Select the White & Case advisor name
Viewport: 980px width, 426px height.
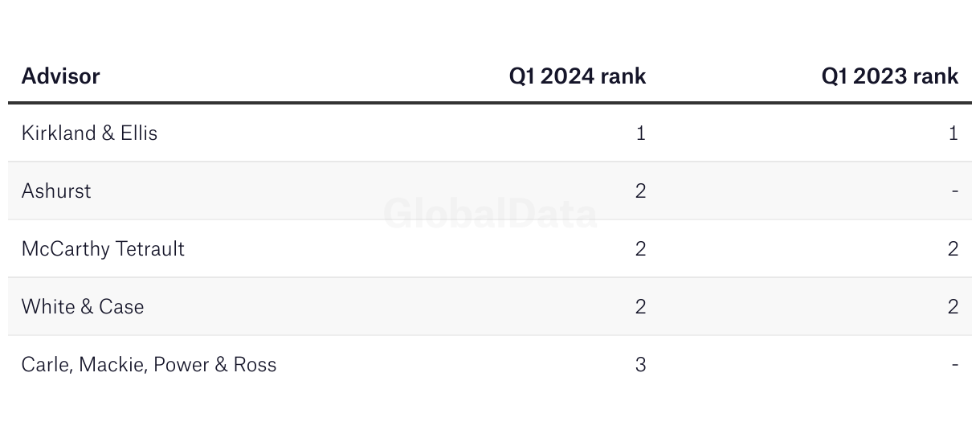(x=83, y=306)
